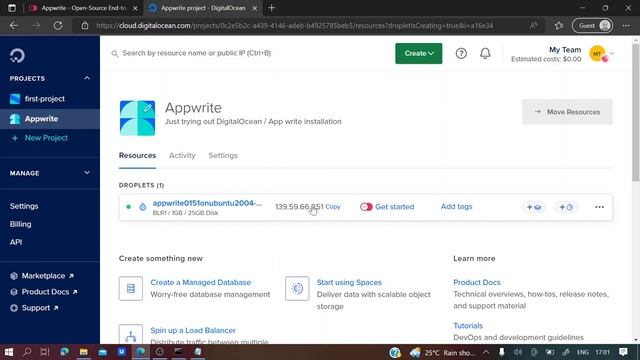Refresh the browser page
The height and width of the screenshot is (360, 640).
(58, 26)
